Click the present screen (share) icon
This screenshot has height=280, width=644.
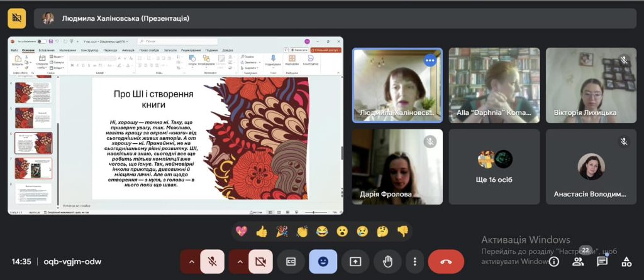(x=355, y=261)
